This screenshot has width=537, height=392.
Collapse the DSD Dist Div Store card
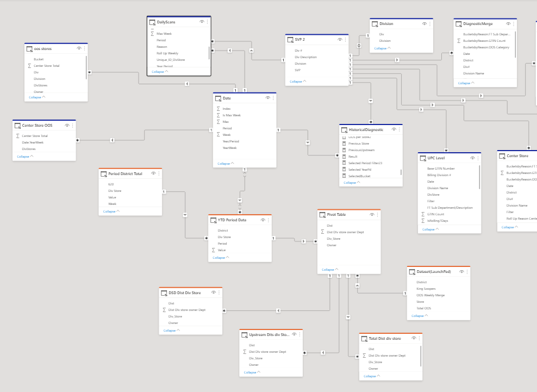pyautogui.click(x=172, y=331)
